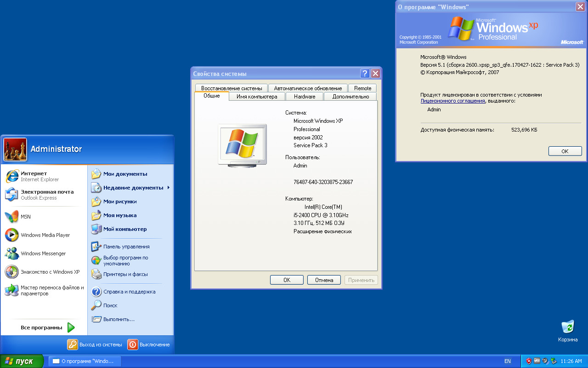
Task: Open Поиск from the Start menu
Action: (130, 305)
